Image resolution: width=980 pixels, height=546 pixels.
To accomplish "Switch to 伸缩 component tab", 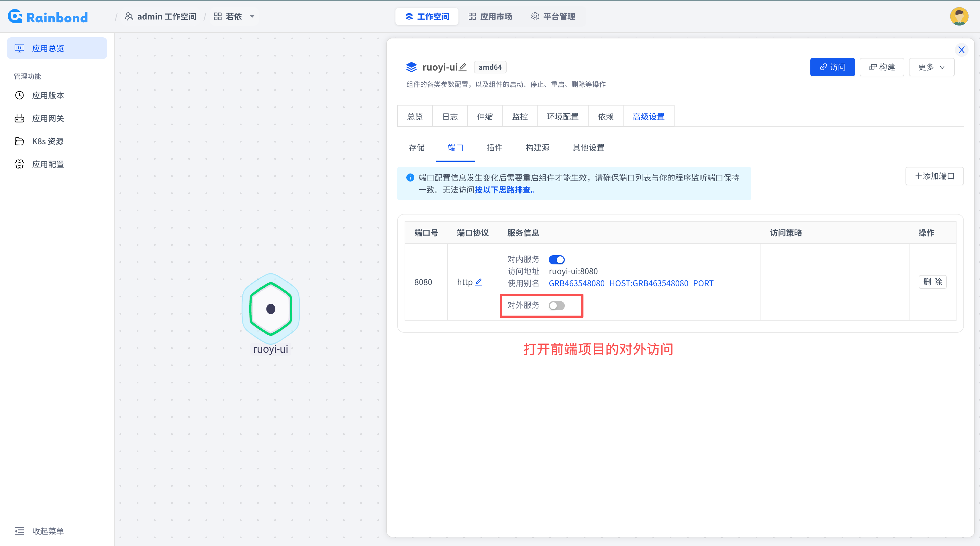I will click(x=485, y=116).
